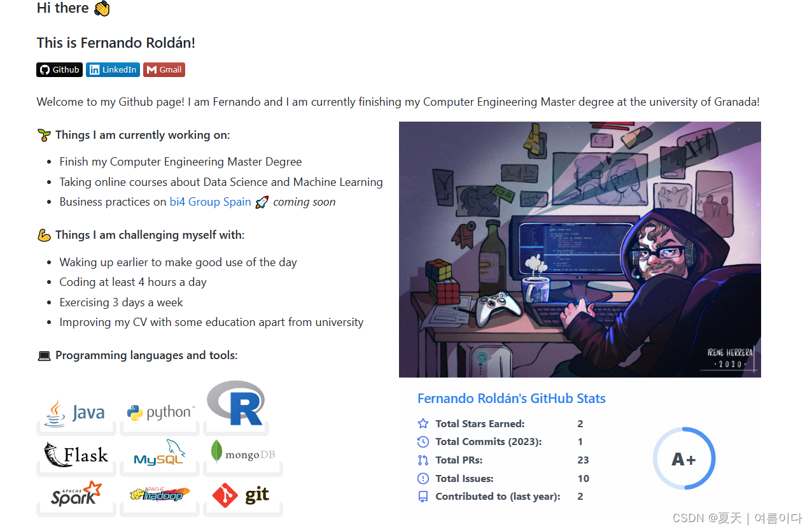Follow the bi4 Group Spain link
Image resolution: width=812 pixels, height=531 pixels.
coord(211,202)
